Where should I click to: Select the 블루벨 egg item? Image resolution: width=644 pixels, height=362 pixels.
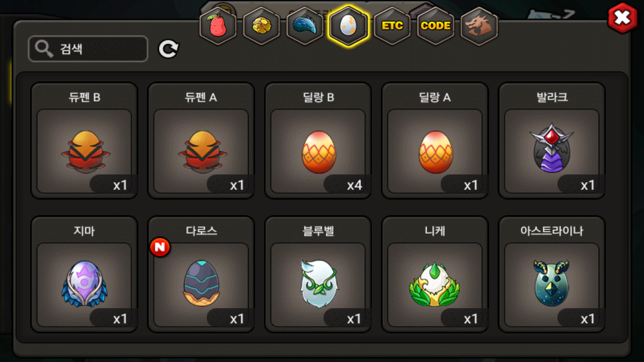pyautogui.click(x=318, y=275)
